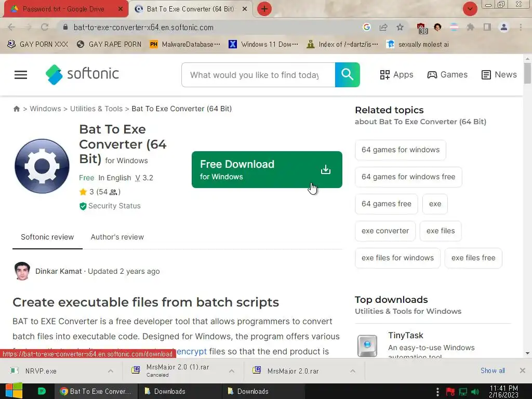Open Chrome three-dot menu
Image resolution: width=532 pixels, height=399 pixels.
521,27
